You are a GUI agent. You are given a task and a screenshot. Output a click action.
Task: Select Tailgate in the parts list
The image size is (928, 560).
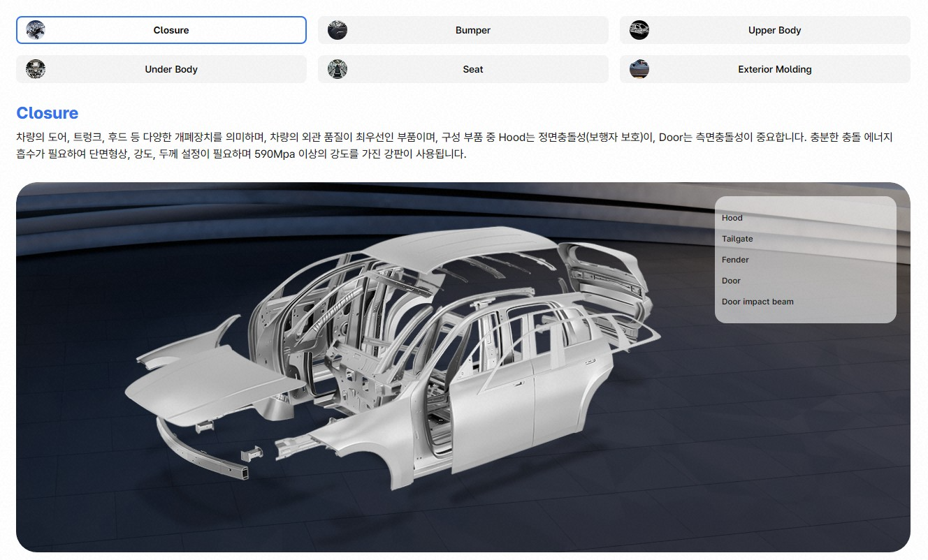pos(737,238)
